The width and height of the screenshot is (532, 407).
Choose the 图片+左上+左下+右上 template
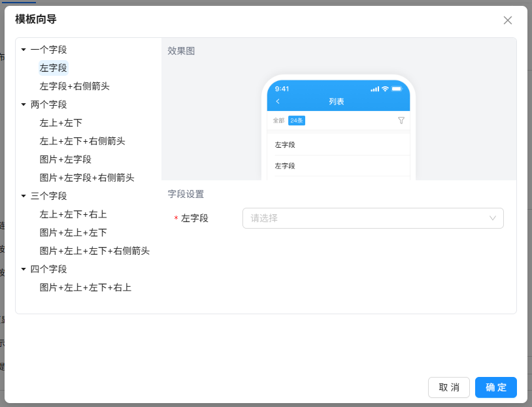(x=85, y=287)
